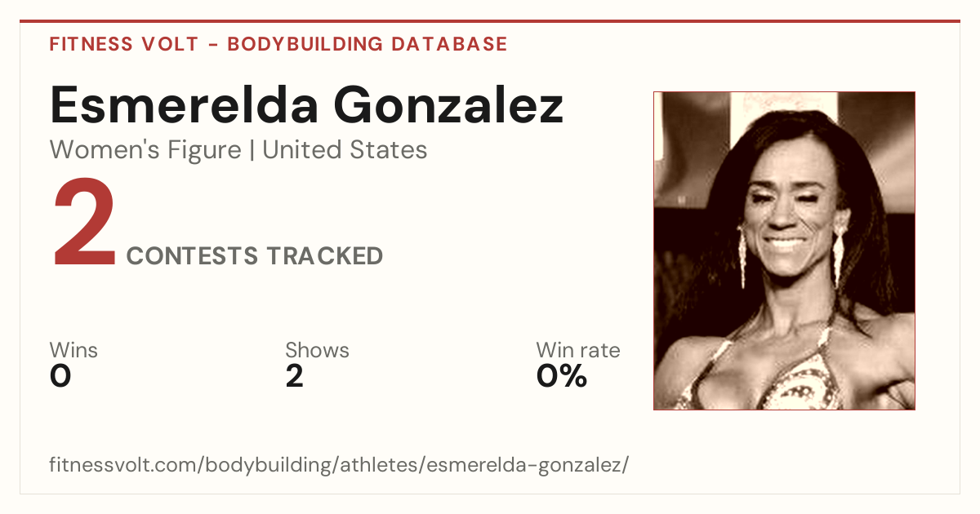Click the Wins value of 0
Image resolution: width=980 pixels, height=514 pixels.
click(60, 376)
